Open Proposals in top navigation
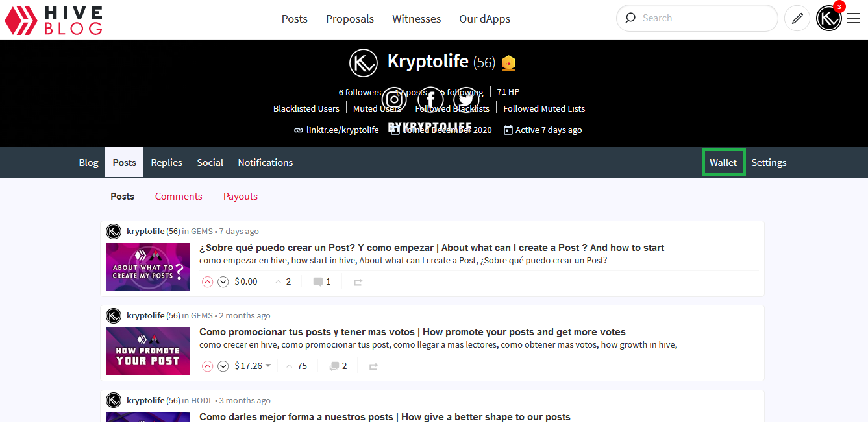 click(350, 19)
